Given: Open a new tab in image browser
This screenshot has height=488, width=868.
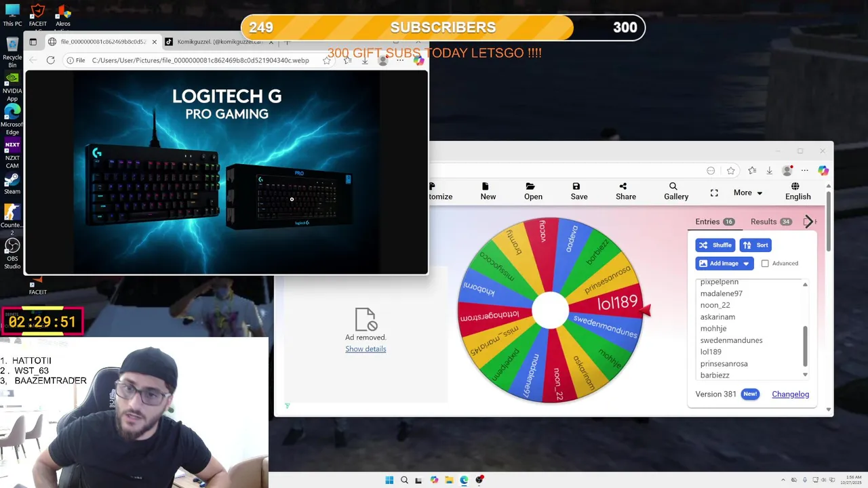Looking at the screenshot, I should (288, 42).
